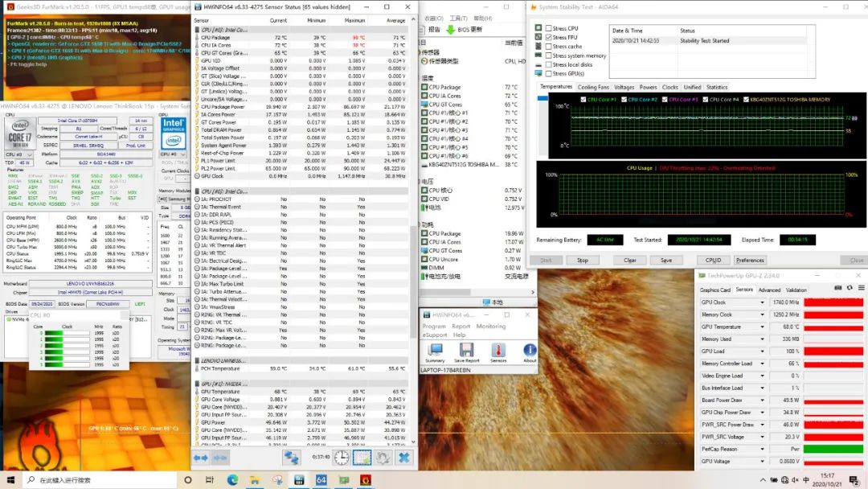Enable the Stress GPU(s) checkbox

point(550,73)
